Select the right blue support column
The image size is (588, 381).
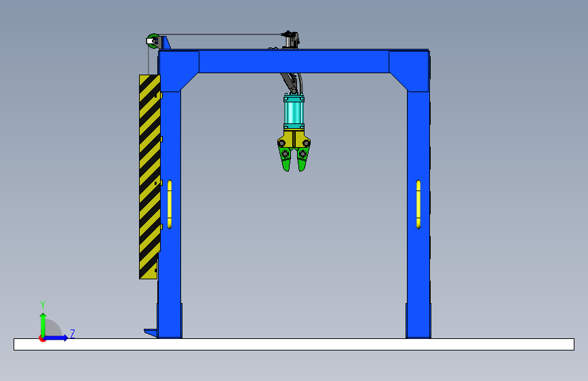pos(418,214)
